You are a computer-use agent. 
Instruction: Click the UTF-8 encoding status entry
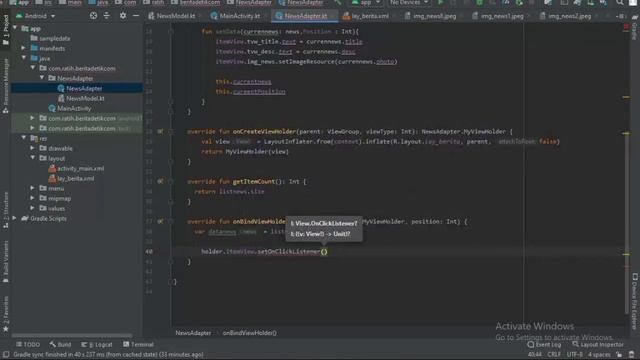[574, 354]
